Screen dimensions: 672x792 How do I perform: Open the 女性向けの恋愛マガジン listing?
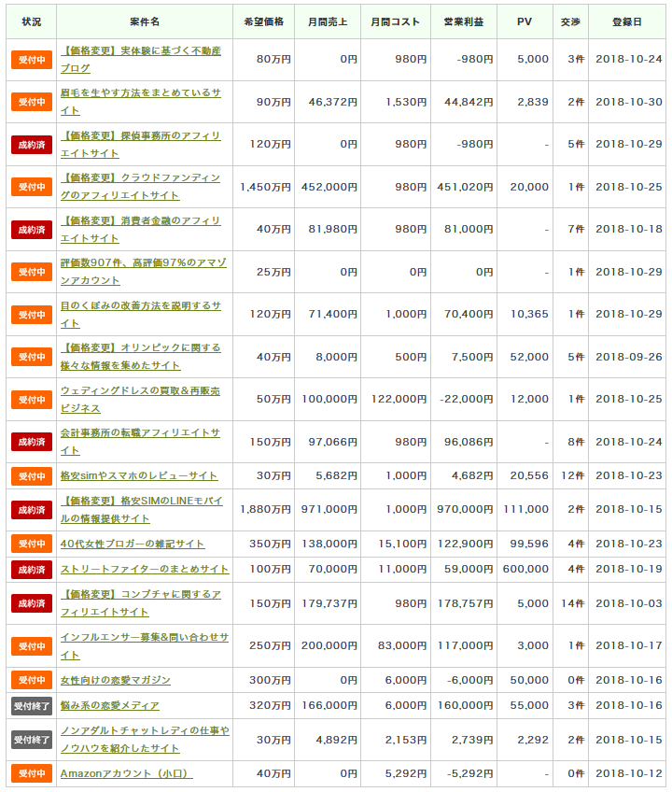click(116, 680)
